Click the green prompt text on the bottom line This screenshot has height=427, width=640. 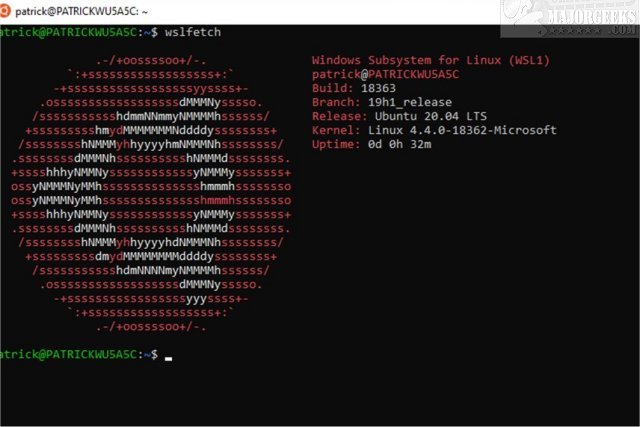pyautogui.click(x=69, y=354)
